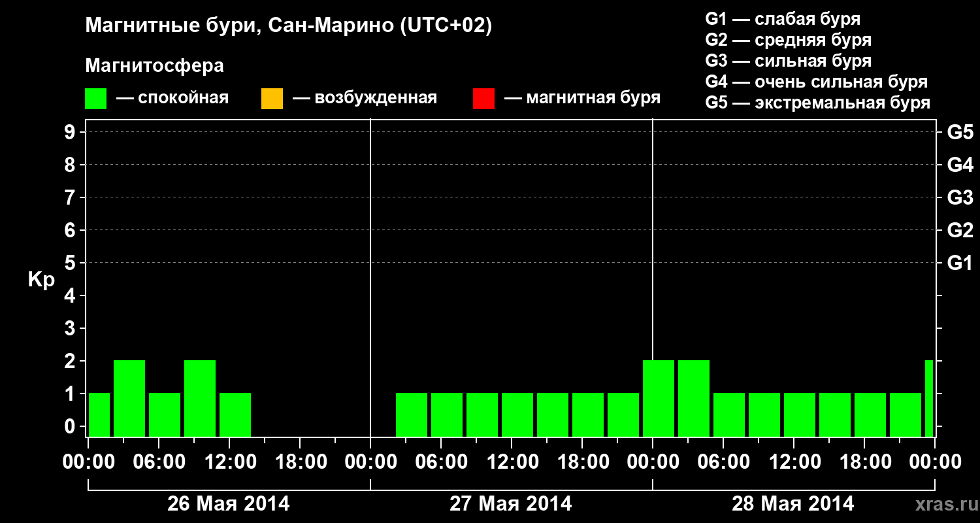Click the G5 label on right axis

[960, 132]
